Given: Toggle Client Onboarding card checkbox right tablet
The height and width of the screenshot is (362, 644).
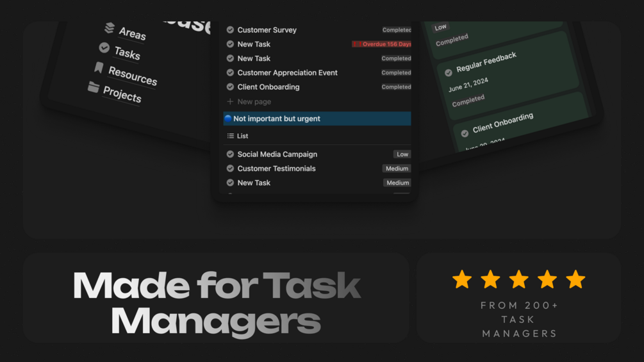Looking at the screenshot, I should click(465, 133).
